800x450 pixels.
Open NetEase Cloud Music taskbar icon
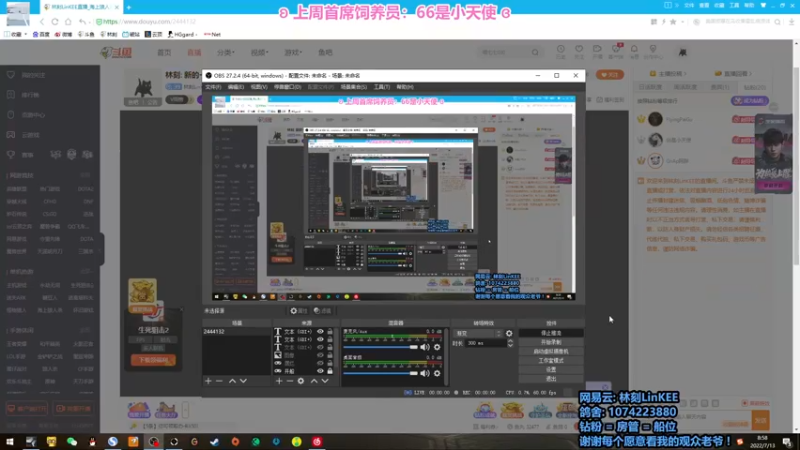click(317, 442)
